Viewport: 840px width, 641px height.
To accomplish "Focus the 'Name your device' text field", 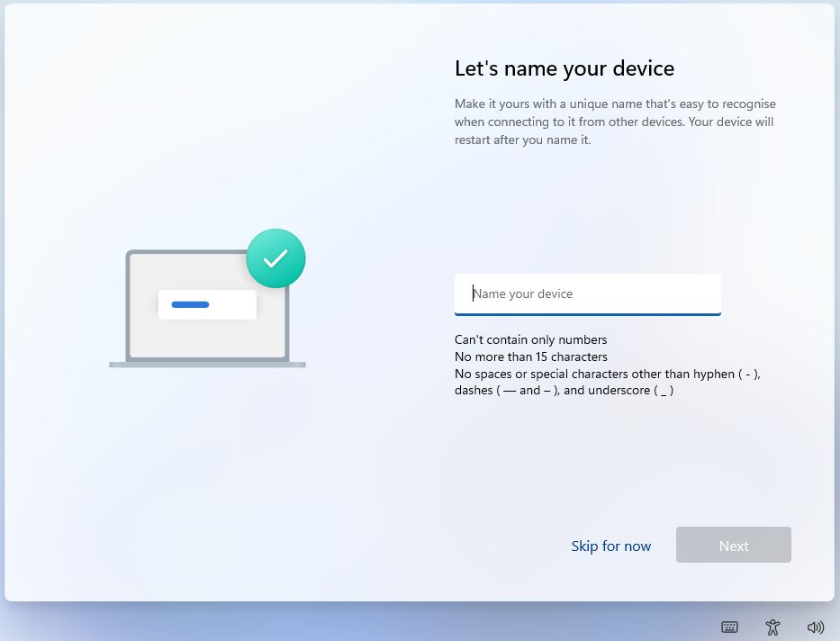I will pos(588,294).
